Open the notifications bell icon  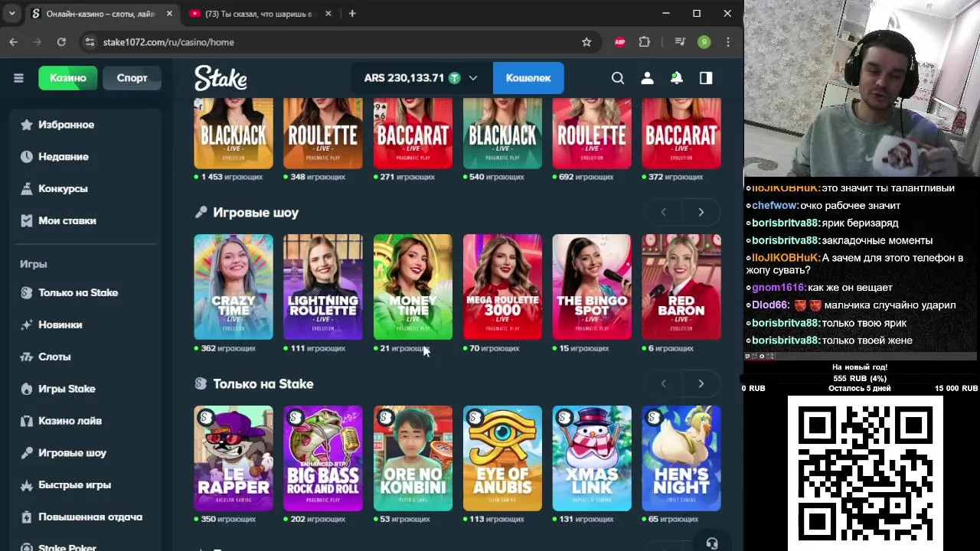(677, 78)
